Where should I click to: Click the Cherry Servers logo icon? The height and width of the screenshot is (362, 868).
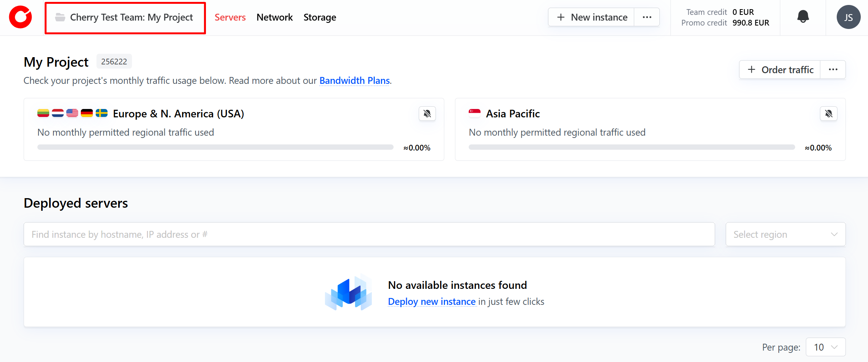coord(21,17)
